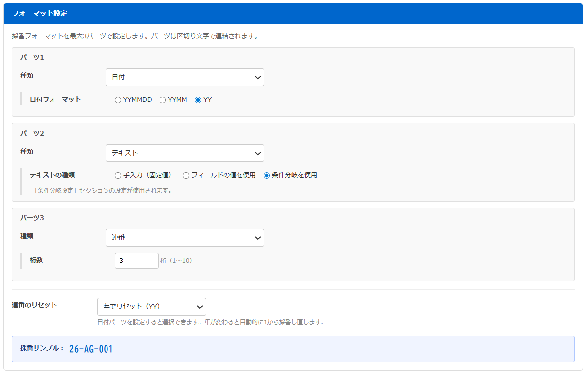This screenshot has width=588, height=372.
Task: Select the YYMMDD date format radio
Action: click(x=118, y=100)
